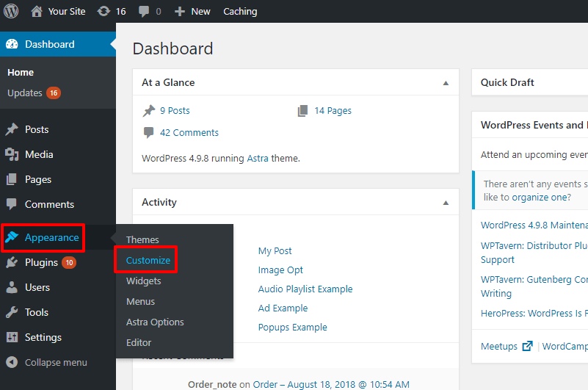Viewport: 588px width, 390px height.
Task: Open the Audio Playlist Example link
Action: (x=305, y=289)
